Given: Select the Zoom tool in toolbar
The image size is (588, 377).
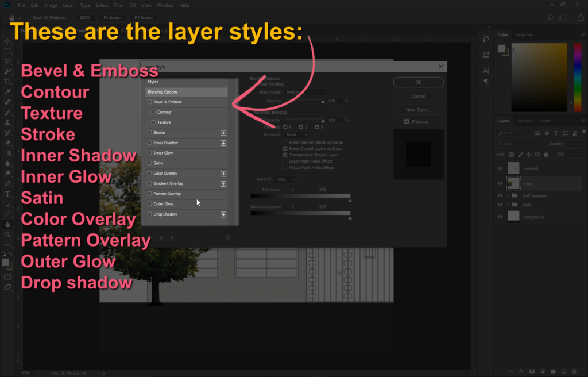Looking at the screenshot, I should [7, 234].
